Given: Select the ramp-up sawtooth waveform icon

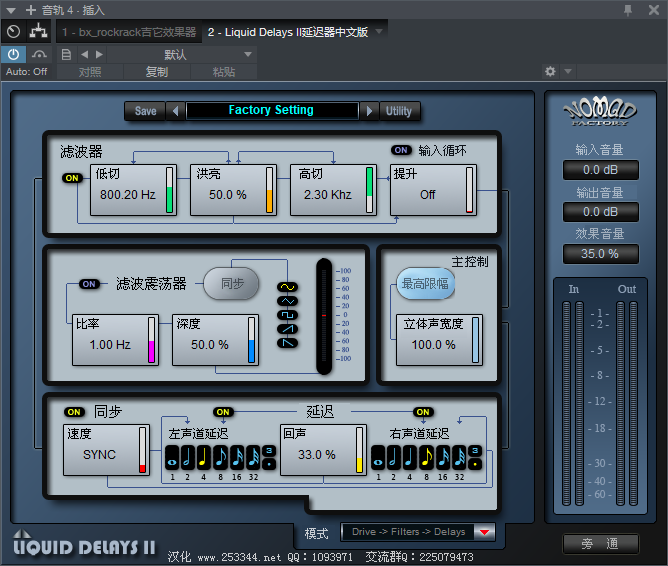Looking at the screenshot, I should coord(288,329).
